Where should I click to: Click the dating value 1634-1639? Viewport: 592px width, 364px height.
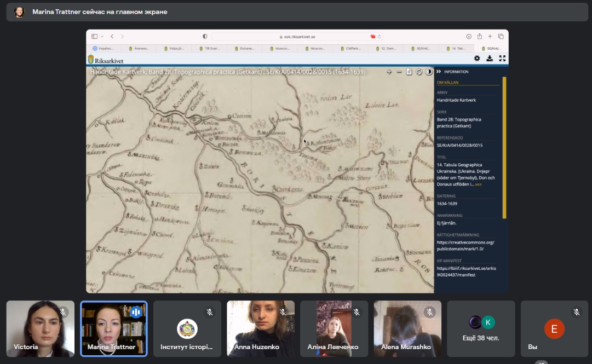(447, 204)
